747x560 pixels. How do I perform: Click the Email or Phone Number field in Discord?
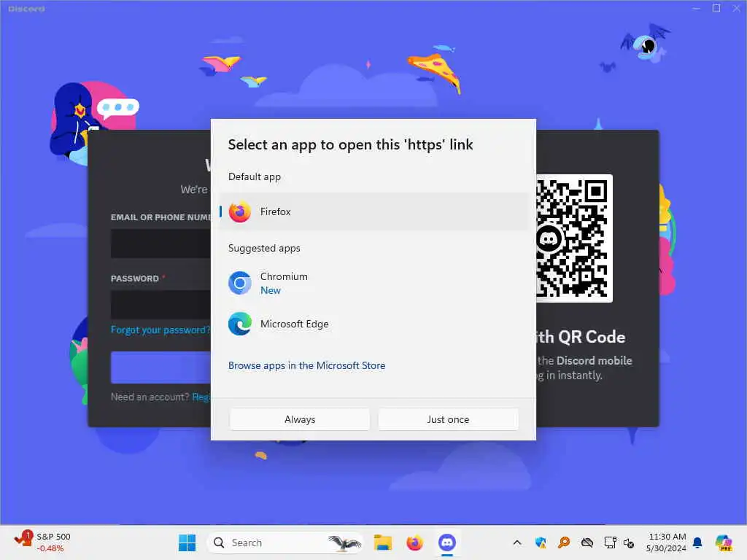[x=160, y=244]
